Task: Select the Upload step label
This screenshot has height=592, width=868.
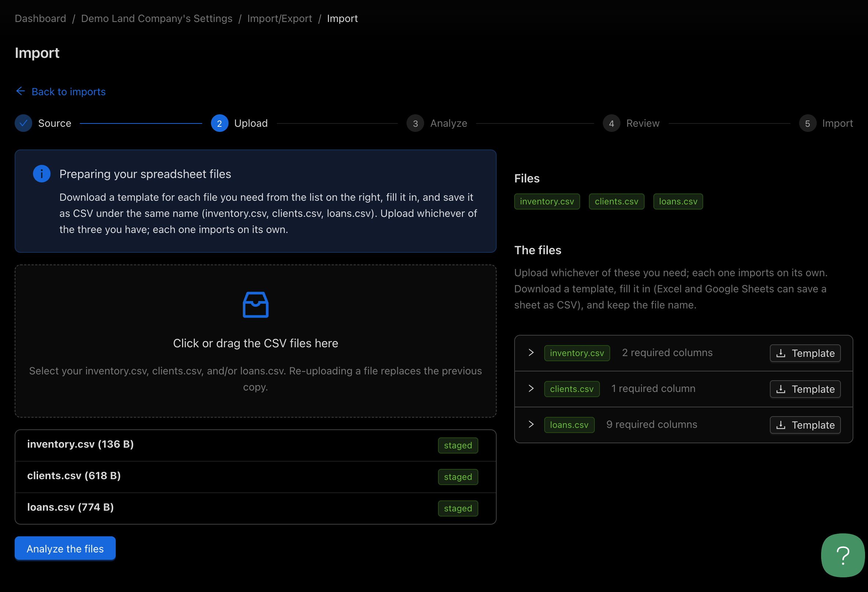Action: pos(251,123)
